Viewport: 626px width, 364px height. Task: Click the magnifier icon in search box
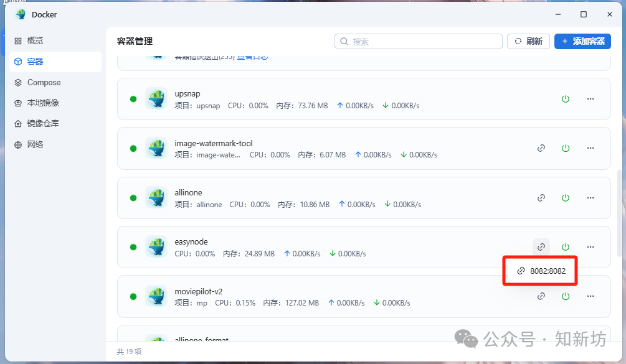click(x=344, y=42)
